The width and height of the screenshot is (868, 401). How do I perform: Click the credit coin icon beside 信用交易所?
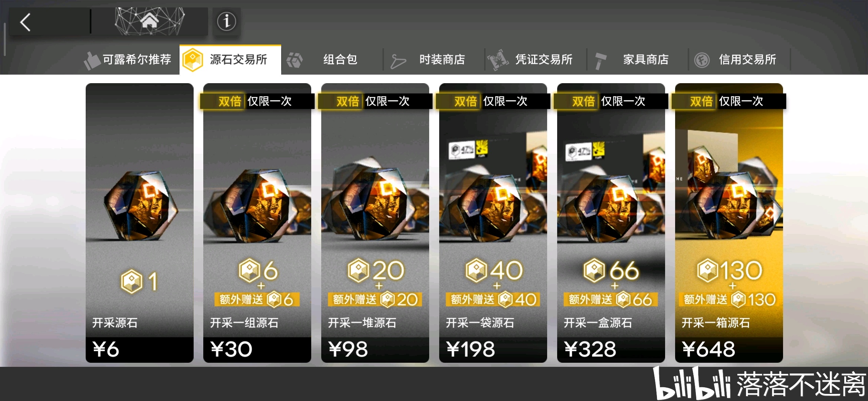[702, 60]
